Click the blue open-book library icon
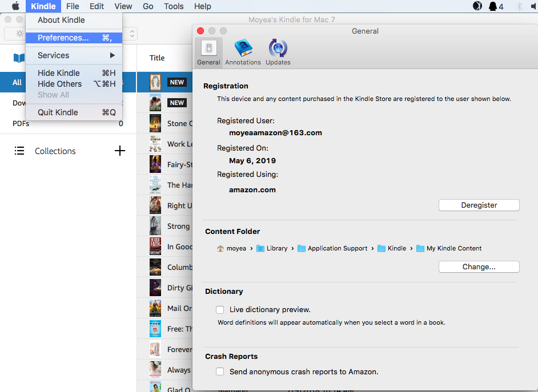Screen dimensions: 538x392 pyautogui.click(x=19, y=58)
